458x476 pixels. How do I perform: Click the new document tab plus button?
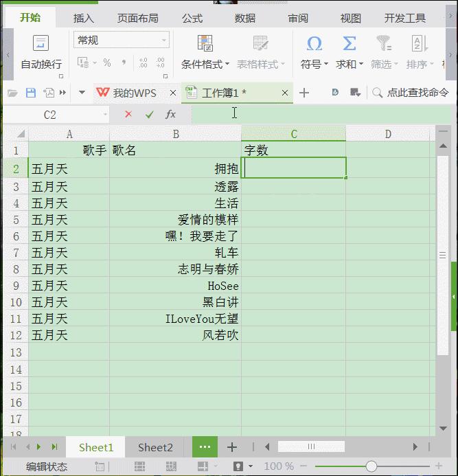click(x=304, y=93)
